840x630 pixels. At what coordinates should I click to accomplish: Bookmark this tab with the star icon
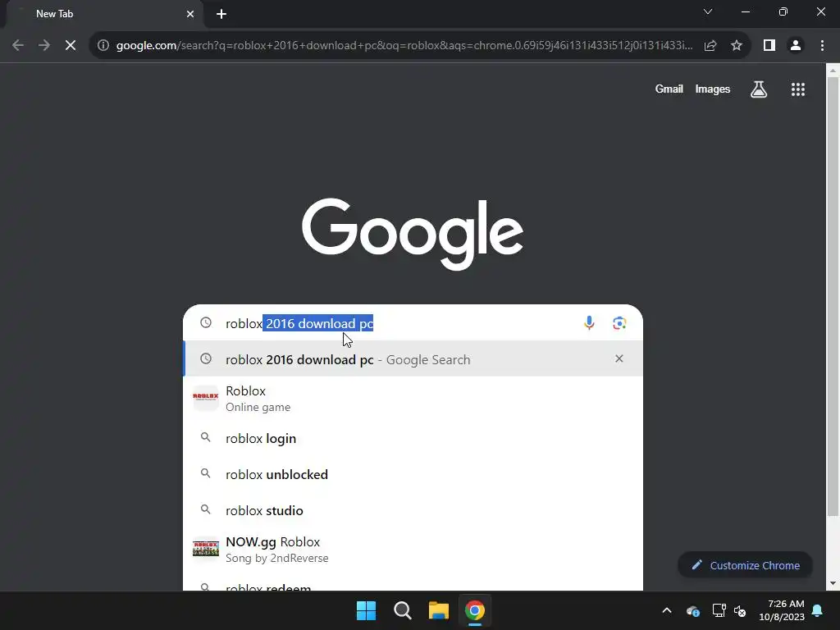tap(737, 46)
